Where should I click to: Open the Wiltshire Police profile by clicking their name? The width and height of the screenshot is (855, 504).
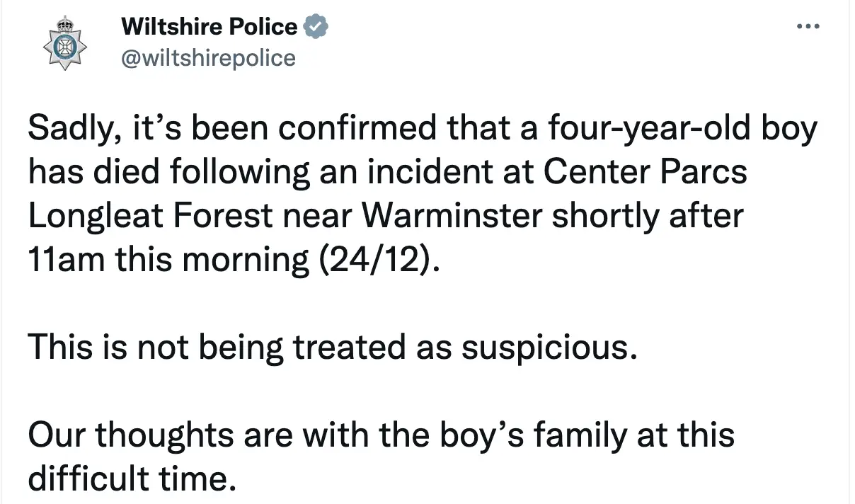click(210, 26)
